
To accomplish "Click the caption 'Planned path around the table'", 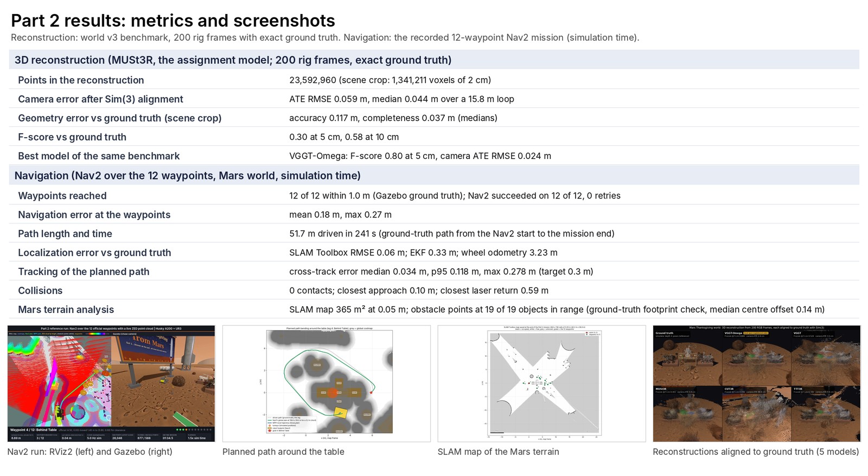I will coord(283,452).
